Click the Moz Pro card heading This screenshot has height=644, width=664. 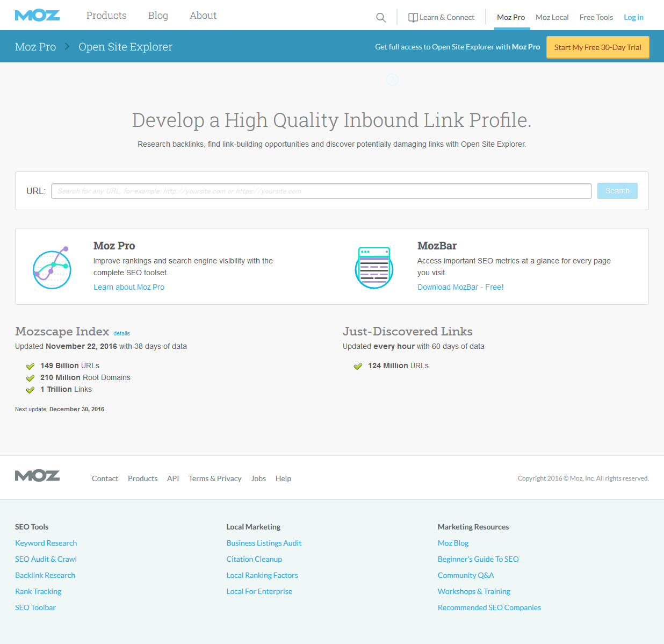[114, 246]
